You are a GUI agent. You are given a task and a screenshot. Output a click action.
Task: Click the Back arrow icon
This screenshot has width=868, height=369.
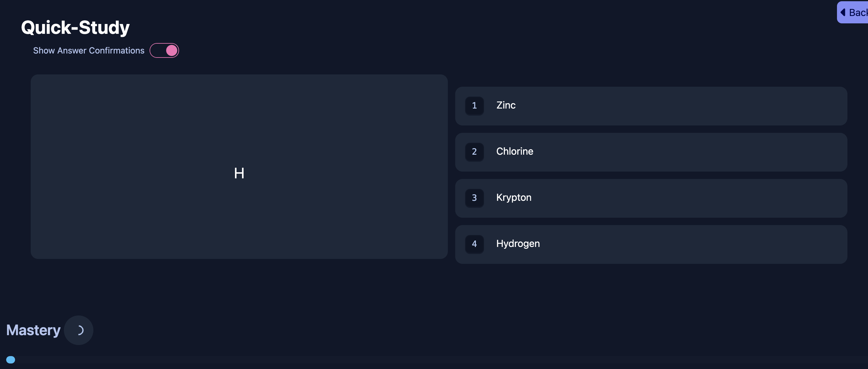pyautogui.click(x=843, y=13)
